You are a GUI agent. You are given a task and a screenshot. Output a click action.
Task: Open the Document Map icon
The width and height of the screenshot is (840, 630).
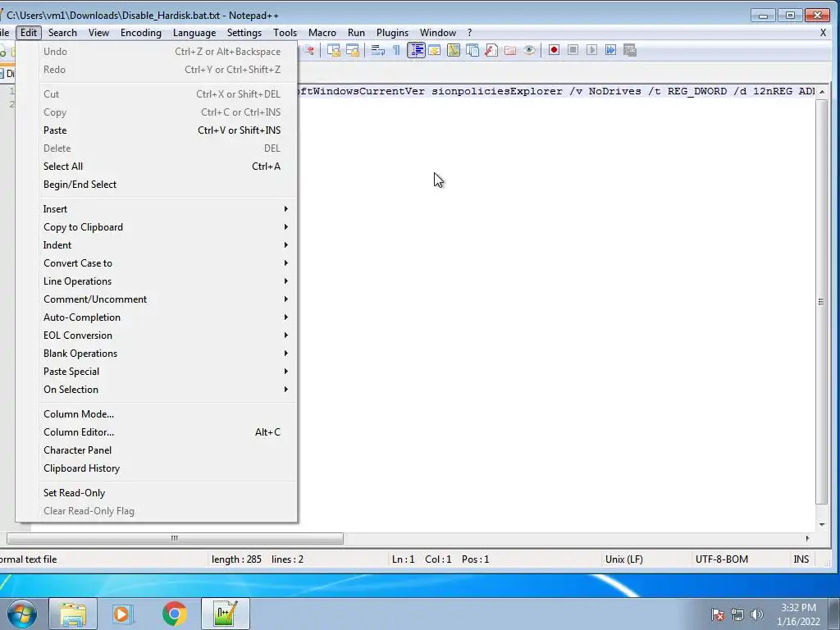tap(453, 50)
